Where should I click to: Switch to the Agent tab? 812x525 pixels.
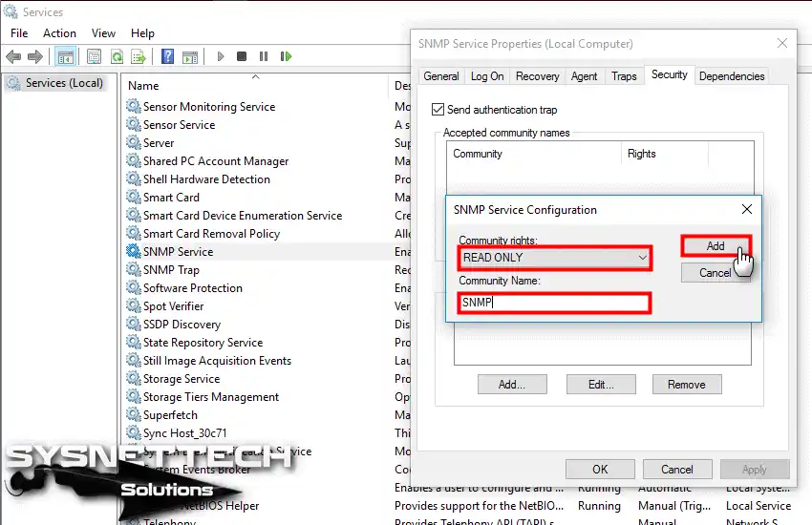tap(584, 76)
